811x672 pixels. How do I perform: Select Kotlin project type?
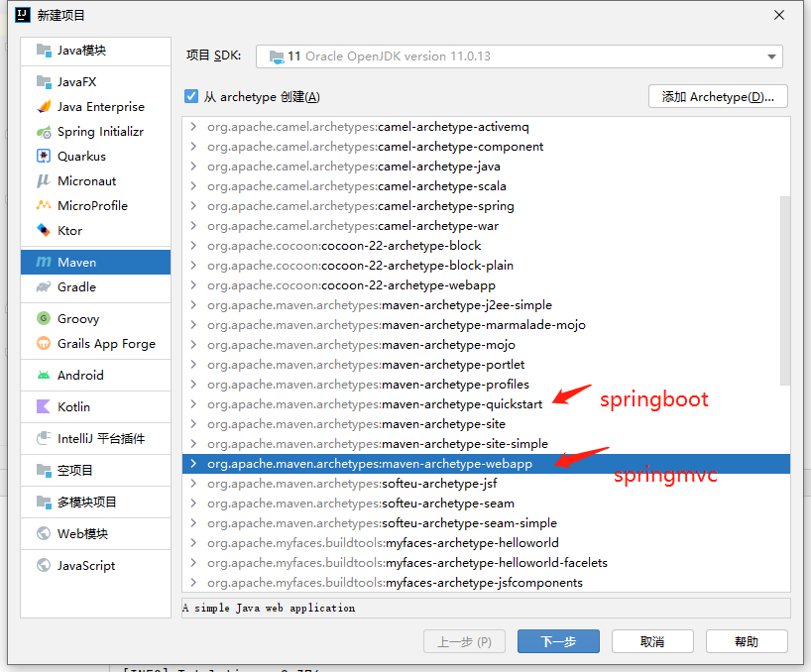96,406
